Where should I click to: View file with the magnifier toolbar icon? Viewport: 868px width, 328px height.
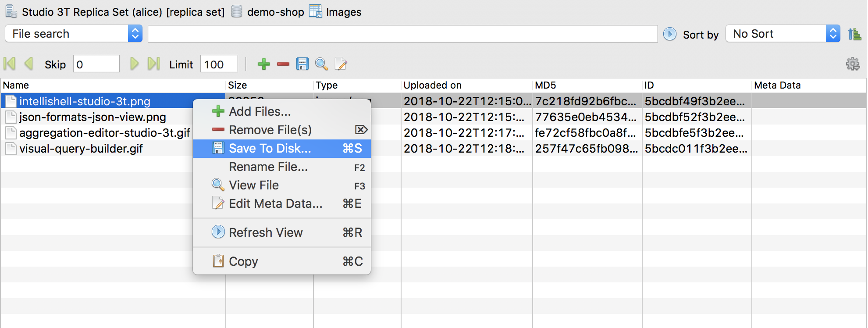[x=322, y=64]
